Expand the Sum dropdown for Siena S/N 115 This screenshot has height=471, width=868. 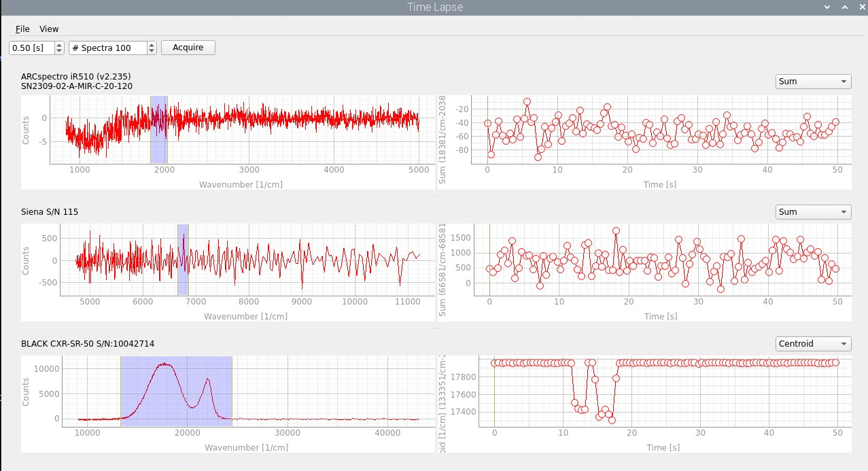(x=813, y=211)
